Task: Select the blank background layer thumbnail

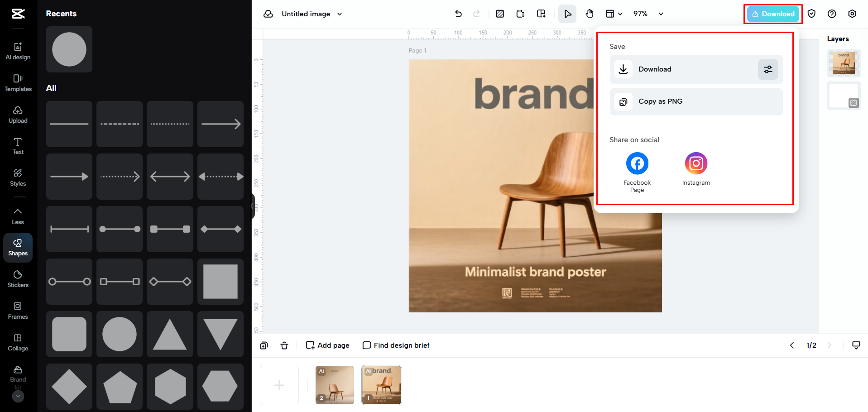Action: [844, 96]
